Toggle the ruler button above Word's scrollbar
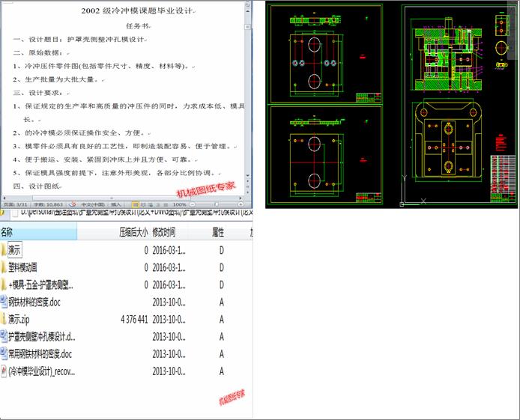 247,4
